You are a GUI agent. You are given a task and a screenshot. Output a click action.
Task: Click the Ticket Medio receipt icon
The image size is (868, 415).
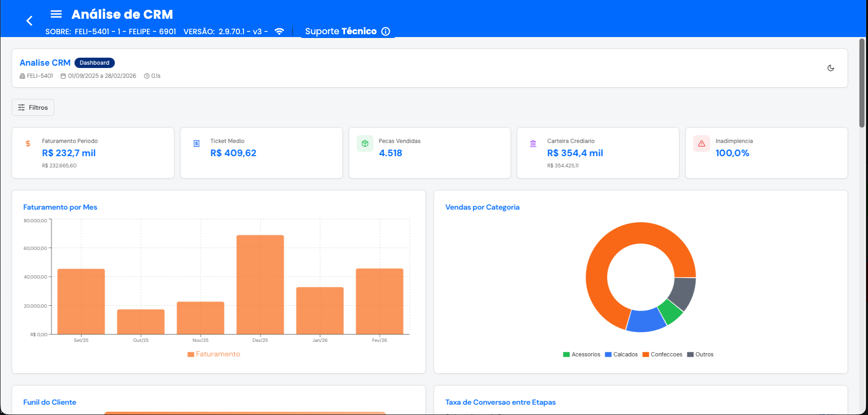click(196, 143)
